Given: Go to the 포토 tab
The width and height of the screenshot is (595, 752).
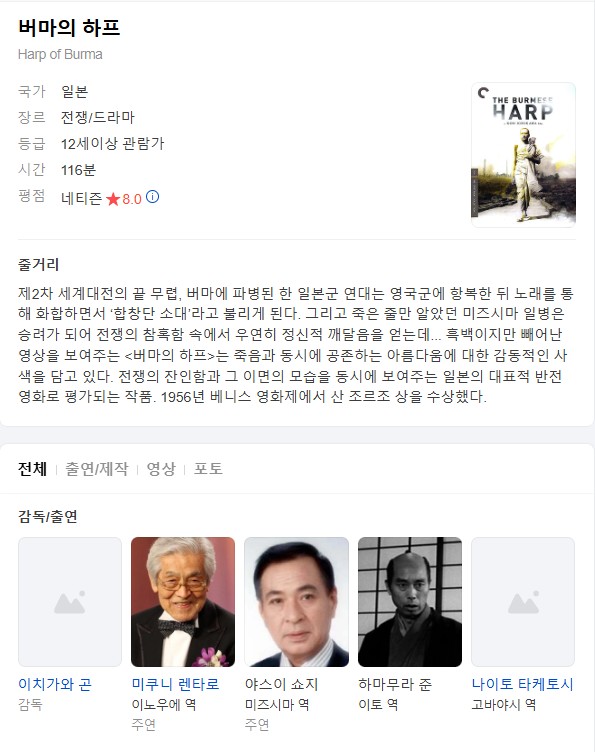Looking at the screenshot, I should point(208,469).
